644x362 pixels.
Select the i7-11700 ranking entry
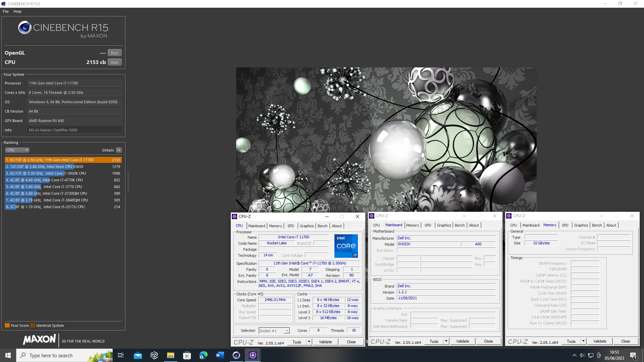click(x=63, y=160)
